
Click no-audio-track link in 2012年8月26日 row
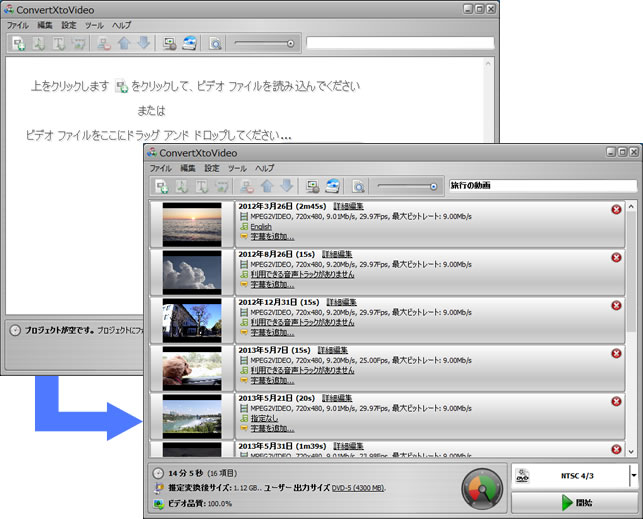pyautogui.click(x=302, y=274)
